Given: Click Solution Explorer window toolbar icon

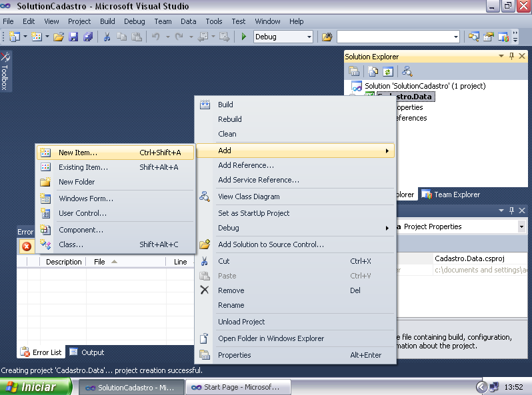Looking at the screenshot, I should (x=473, y=37).
